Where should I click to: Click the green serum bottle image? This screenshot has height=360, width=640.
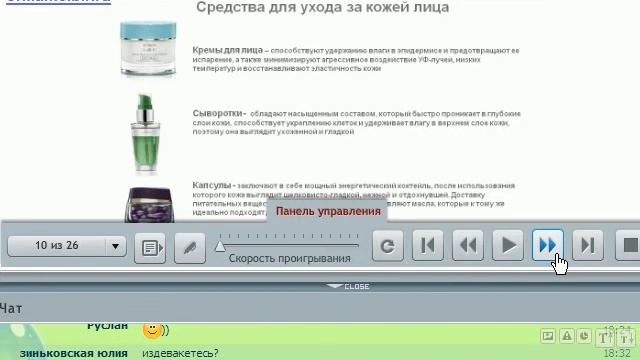point(146,133)
